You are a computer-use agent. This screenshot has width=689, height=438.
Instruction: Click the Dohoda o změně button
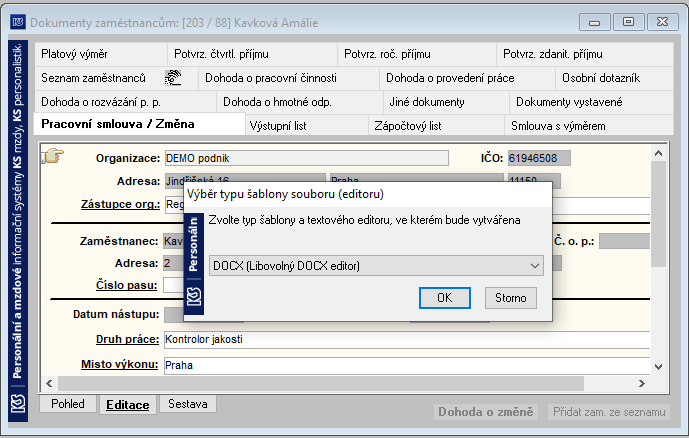point(486,412)
